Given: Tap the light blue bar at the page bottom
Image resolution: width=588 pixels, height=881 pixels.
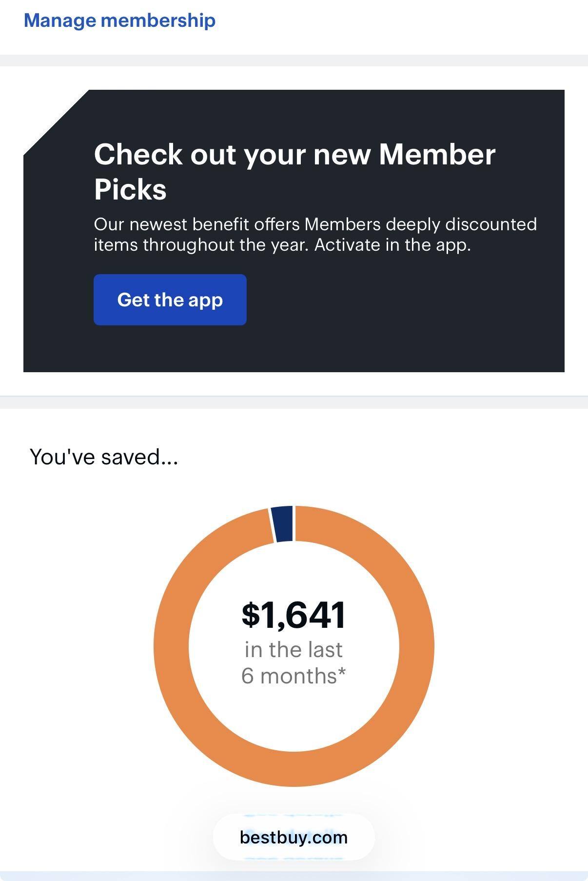Looking at the screenshot, I should click(x=294, y=876).
